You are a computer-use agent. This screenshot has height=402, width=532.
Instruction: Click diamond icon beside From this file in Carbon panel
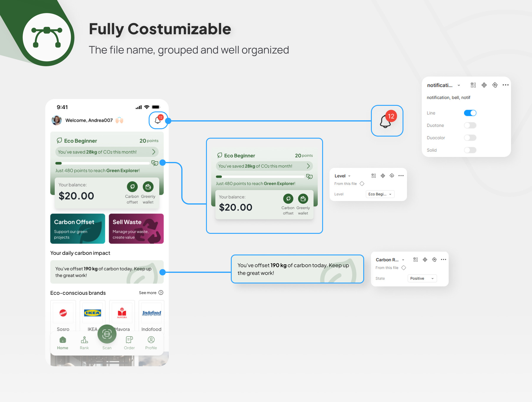click(x=404, y=268)
